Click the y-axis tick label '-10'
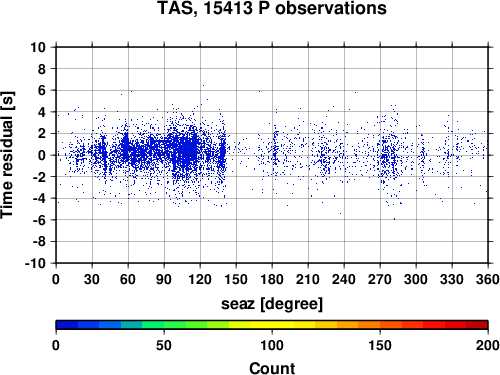The height and width of the screenshot is (375, 500). pyautogui.click(x=35, y=263)
